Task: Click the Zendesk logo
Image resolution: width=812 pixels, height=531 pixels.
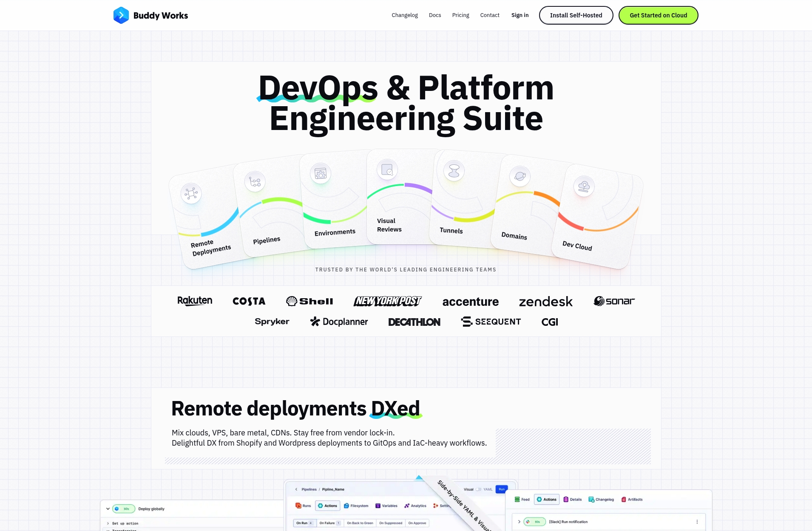Action: tap(546, 302)
